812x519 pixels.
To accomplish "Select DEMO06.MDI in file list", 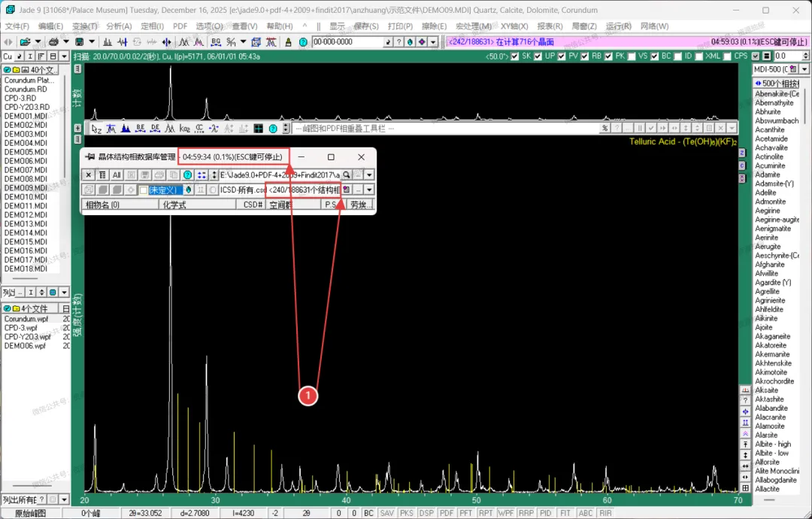I will click(26, 160).
